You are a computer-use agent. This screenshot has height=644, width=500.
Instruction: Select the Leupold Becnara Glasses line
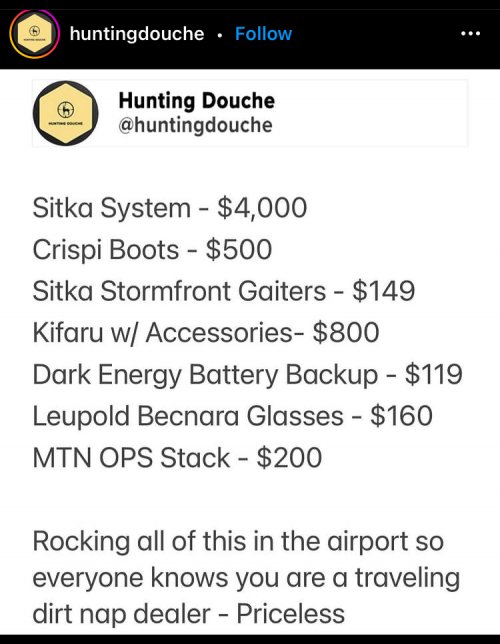pyautogui.click(x=233, y=416)
